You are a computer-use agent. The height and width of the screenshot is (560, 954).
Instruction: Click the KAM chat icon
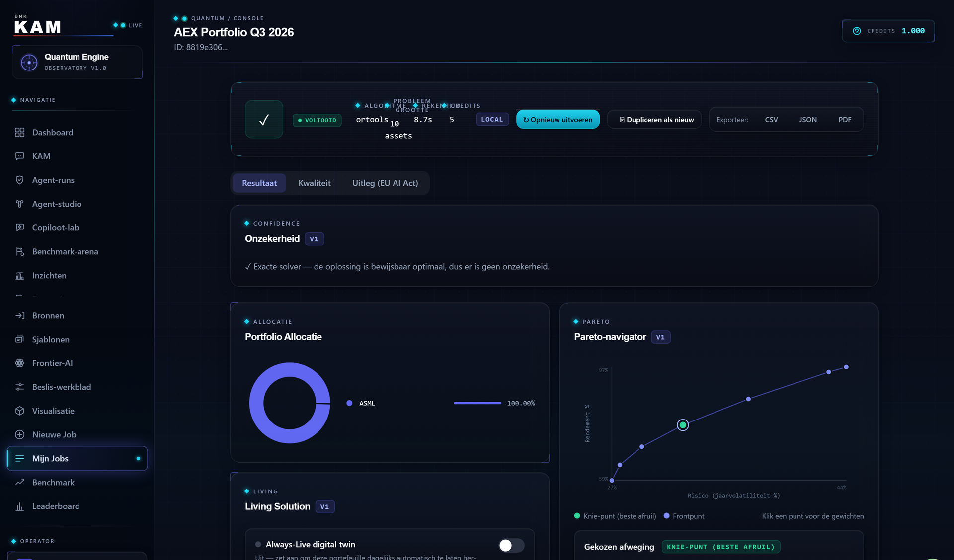click(19, 156)
